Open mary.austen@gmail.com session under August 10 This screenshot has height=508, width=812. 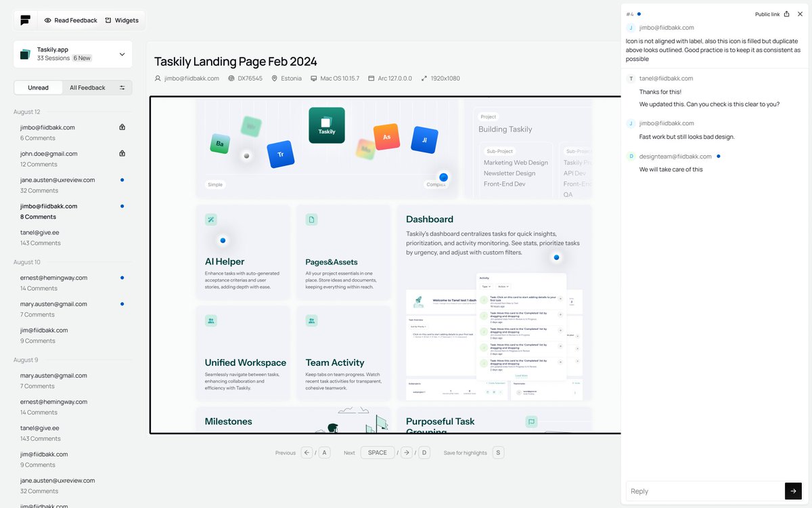(x=72, y=309)
